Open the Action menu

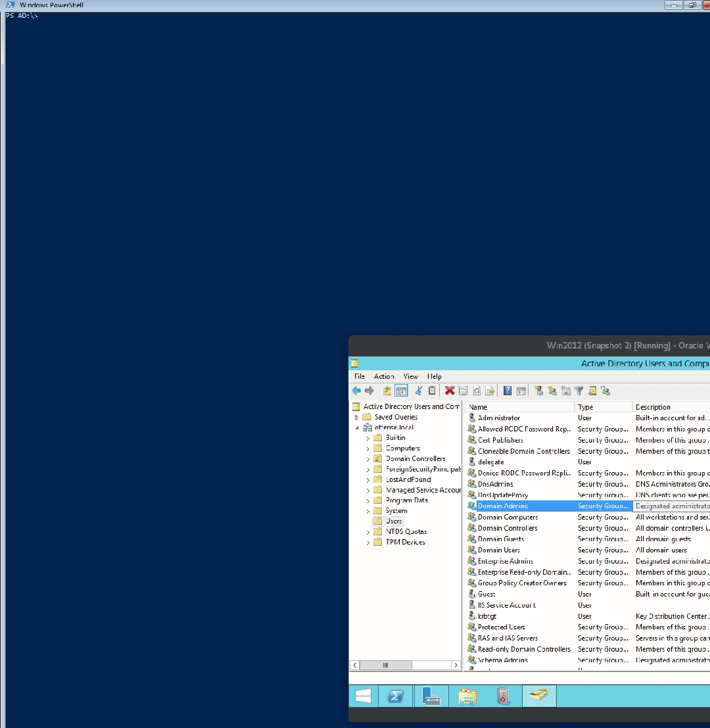(x=384, y=377)
